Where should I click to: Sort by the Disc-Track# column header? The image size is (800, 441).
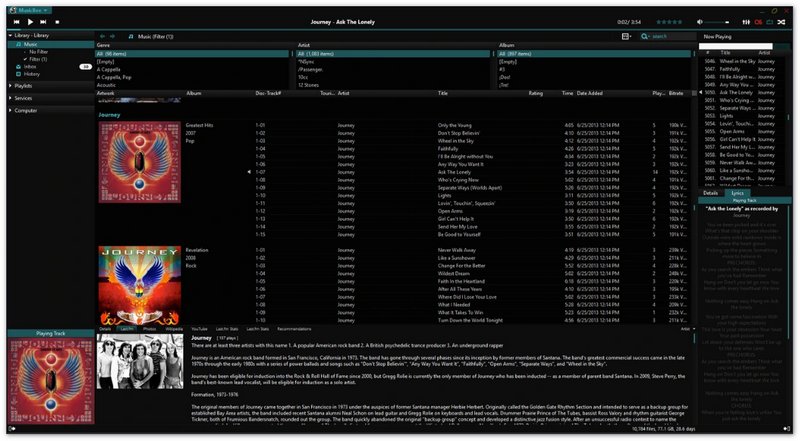(268, 93)
